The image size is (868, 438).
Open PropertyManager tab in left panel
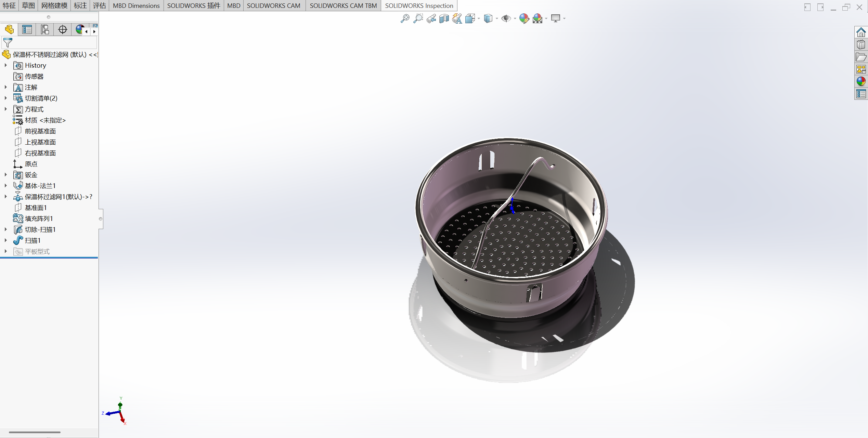(x=27, y=30)
